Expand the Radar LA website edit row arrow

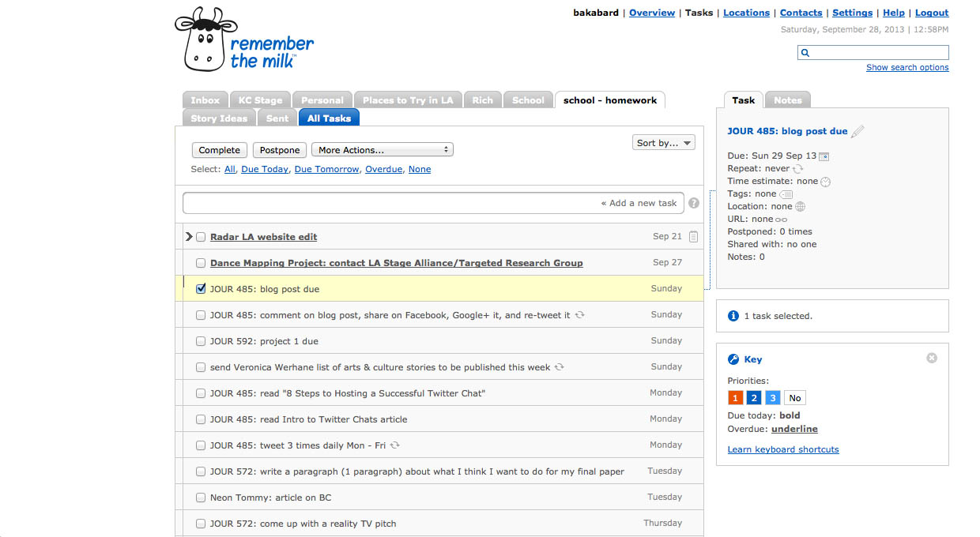coord(189,237)
